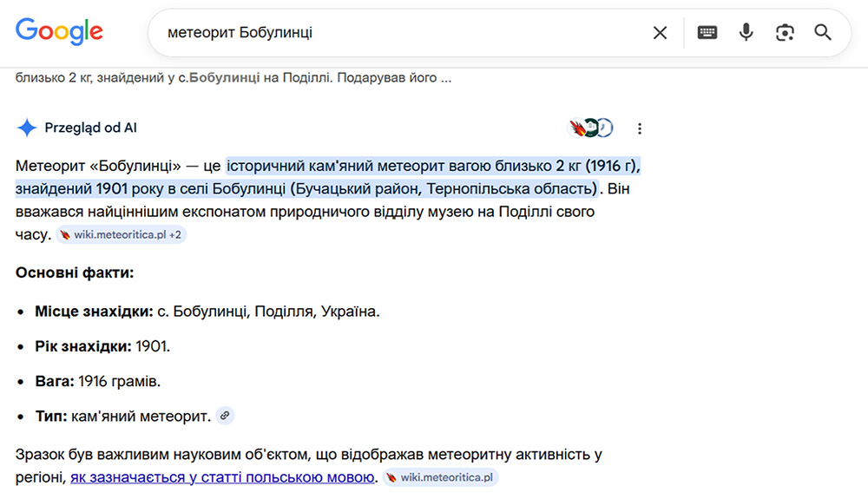Start voice search with the microphone
The width and height of the screenshot is (868, 499).
(746, 33)
